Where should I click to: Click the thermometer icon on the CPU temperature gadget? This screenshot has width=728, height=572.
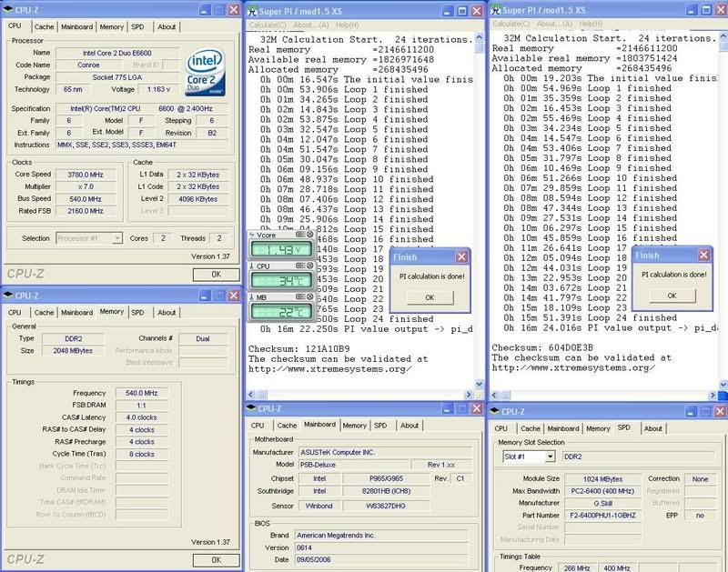(252, 266)
